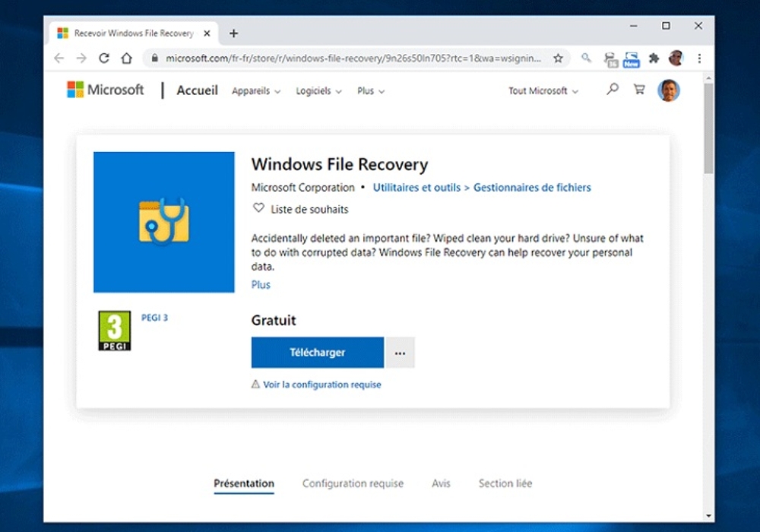760x532 pixels.
Task: Open Microsoft site search
Action: (x=613, y=89)
